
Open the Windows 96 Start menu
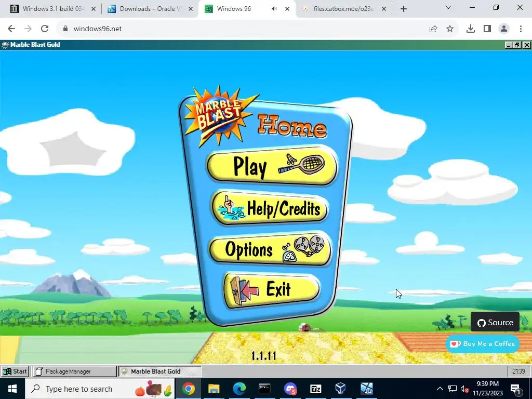coord(15,371)
